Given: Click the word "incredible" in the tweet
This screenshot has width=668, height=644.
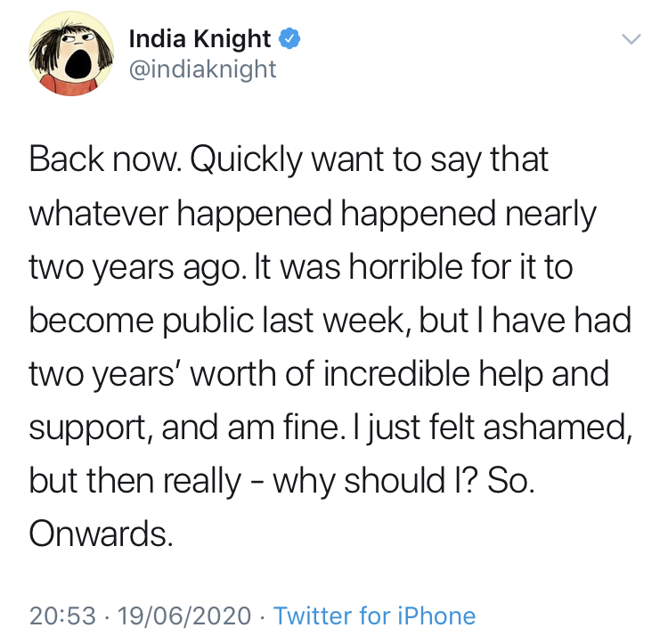Looking at the screenshot, I should [x=396, y=373].
